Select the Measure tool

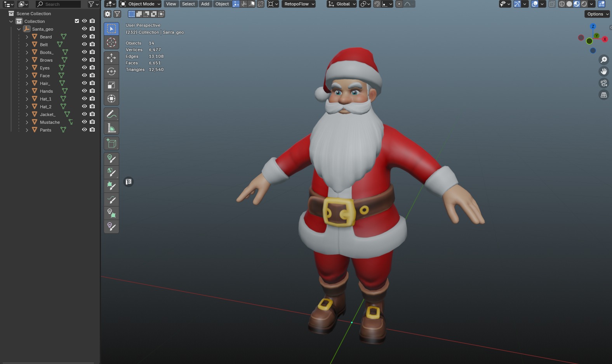click(111, 128)
